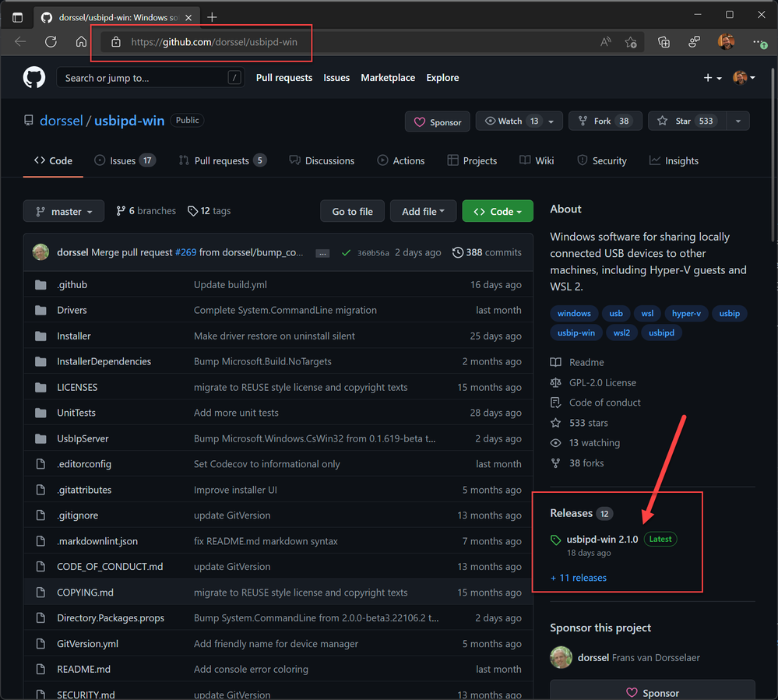Open the Watch notifications dropdown
The image size is (778, 700).
tap(519, 121)
